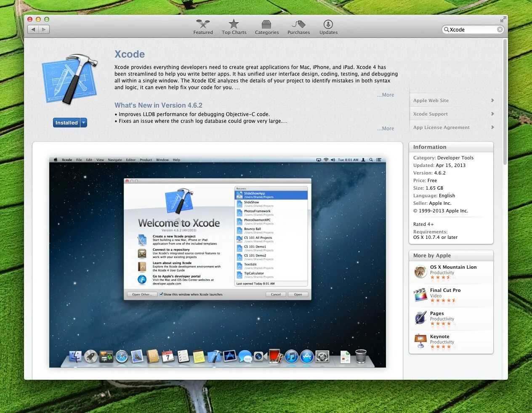Click the Information panel header
The image size is (532, 413).
[x=451, y=147]
